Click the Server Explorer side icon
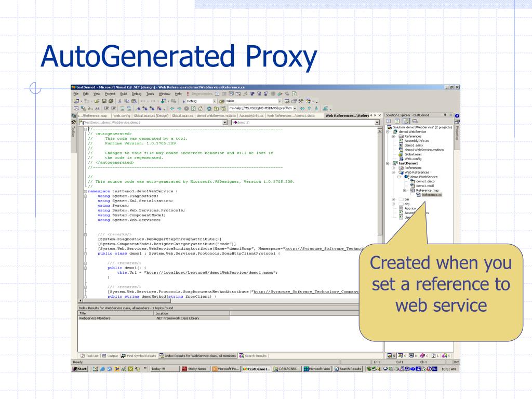The height and width of the screenshot is (399, 532). [x=74, y=116]
